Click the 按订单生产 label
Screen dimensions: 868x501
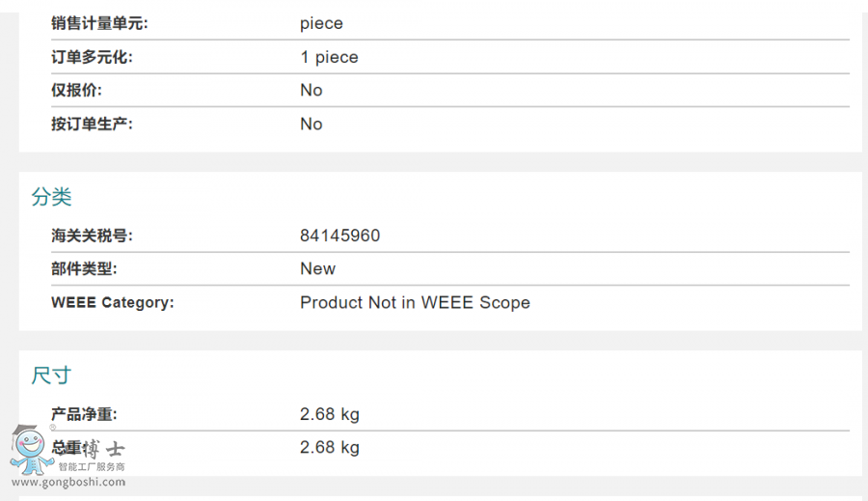93,124
